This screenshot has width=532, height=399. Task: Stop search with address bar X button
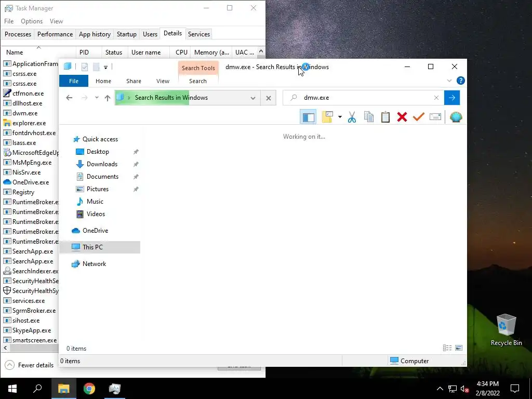click(x=269, y=98)
